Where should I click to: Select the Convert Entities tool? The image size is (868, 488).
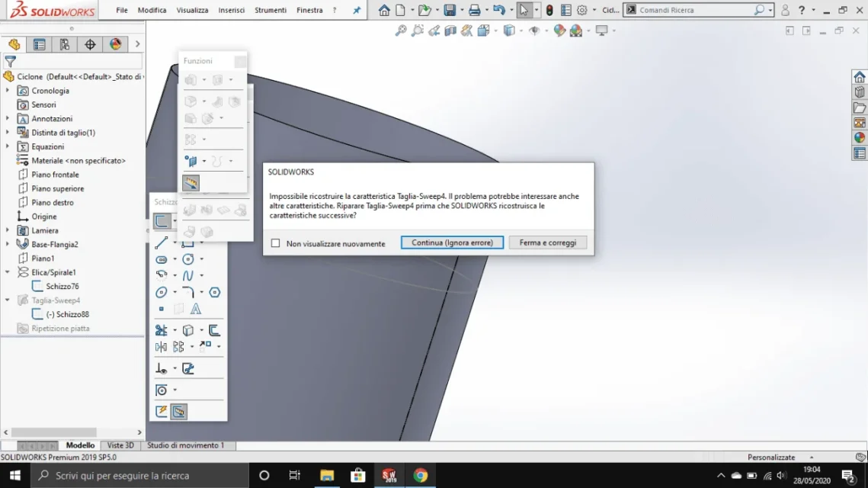click(x=187, y=330)
